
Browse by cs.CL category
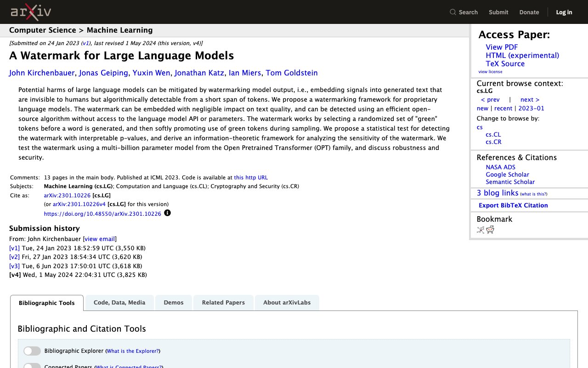[x=493, y=135]
